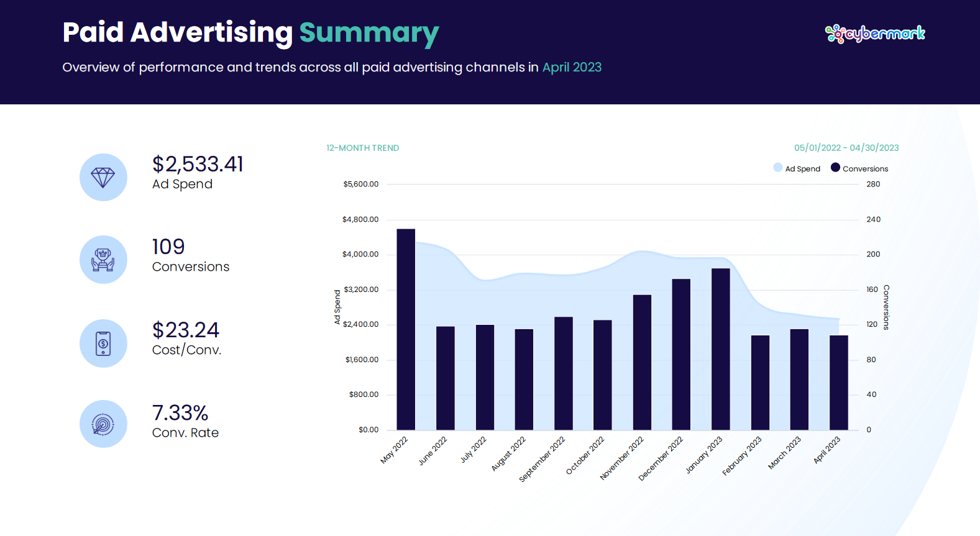Click the January 2023 conversions bar
Screen dimensions: 980x536
(x=721, y=349)
